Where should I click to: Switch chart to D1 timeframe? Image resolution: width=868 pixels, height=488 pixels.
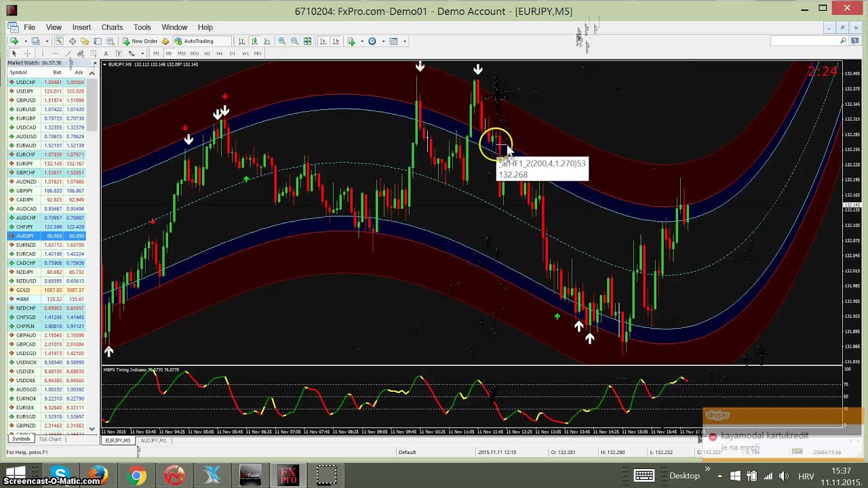(233, 54)
